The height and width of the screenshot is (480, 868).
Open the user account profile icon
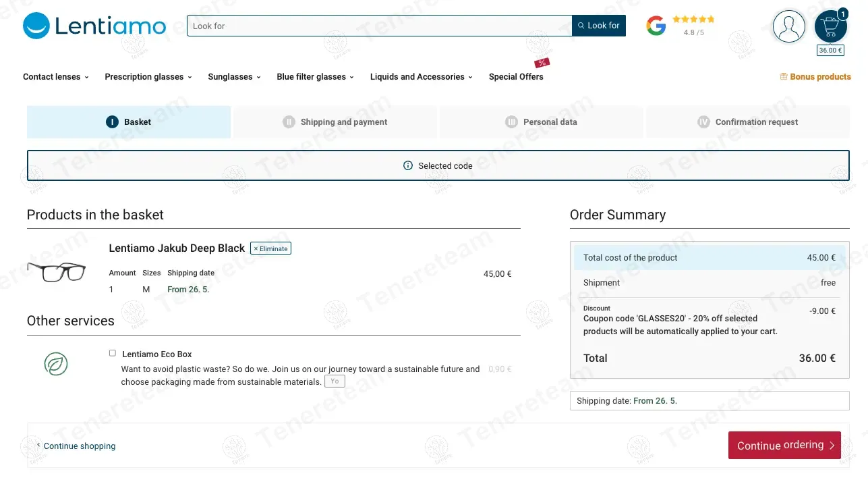pos(788,26)
